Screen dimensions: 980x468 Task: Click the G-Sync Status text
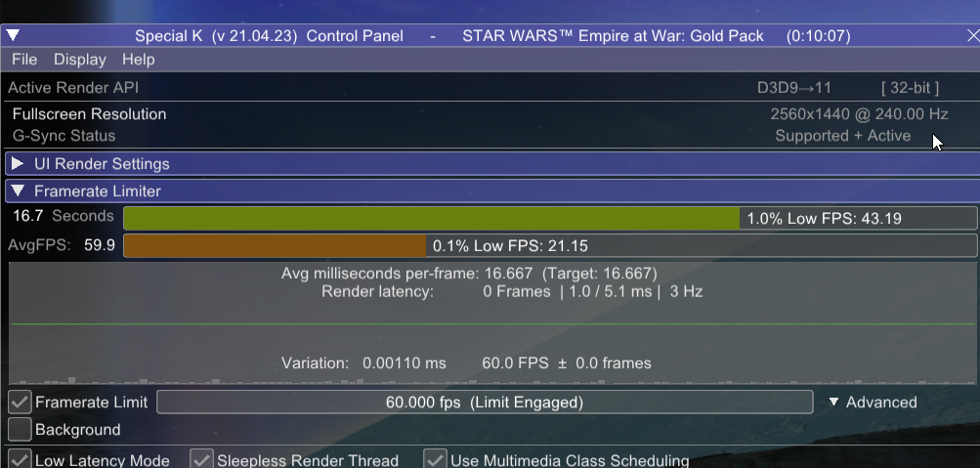(x=64, y=136)
